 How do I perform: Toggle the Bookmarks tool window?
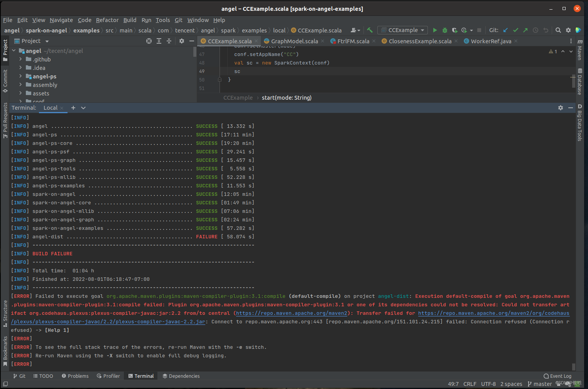pyautogui.click(x=5, y=351)
